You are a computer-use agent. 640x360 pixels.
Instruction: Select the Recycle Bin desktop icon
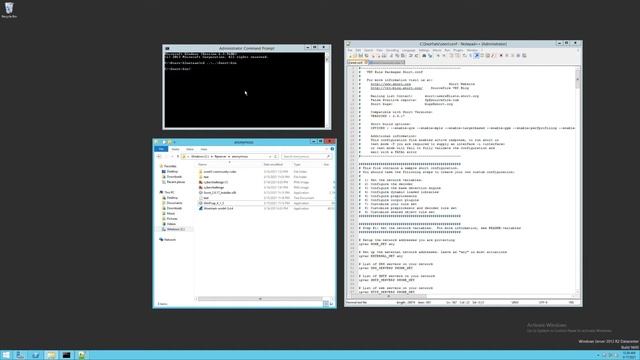pyautogui.click(x=9, y=10)
